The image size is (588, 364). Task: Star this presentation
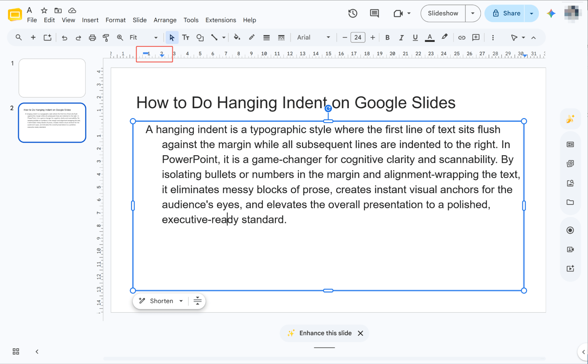[44, 11]
